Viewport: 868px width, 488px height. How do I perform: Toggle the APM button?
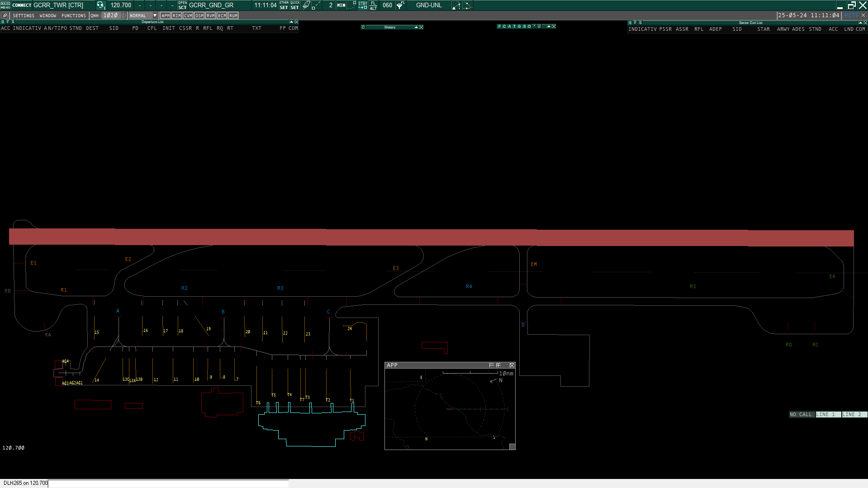tap(166, 15)
